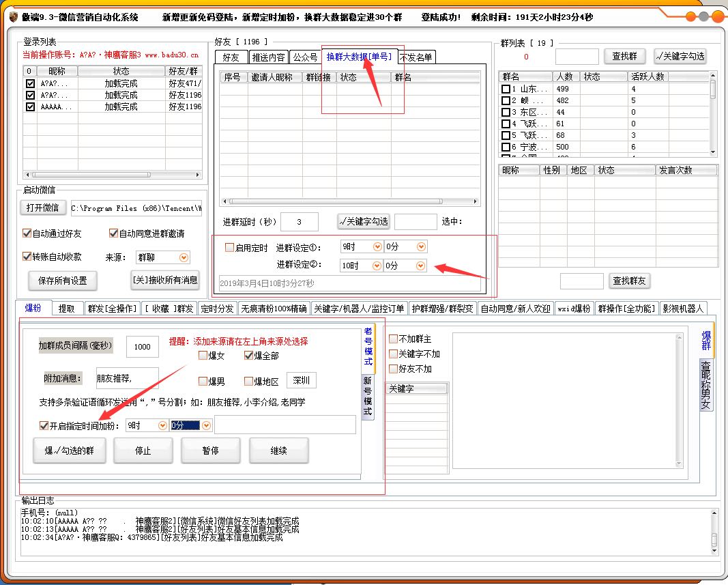This screenshot has width=728, height=585.
Task: Click the 打开微信 button
Action: [43, 208]
